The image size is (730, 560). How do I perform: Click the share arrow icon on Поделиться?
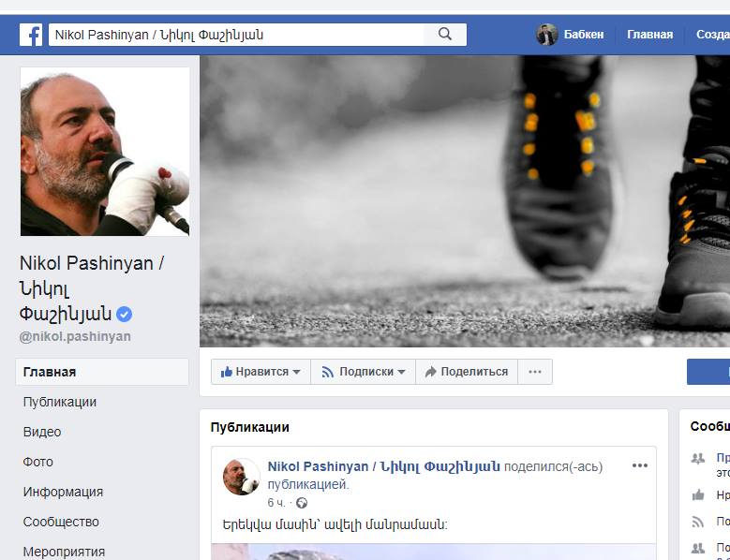431,372
